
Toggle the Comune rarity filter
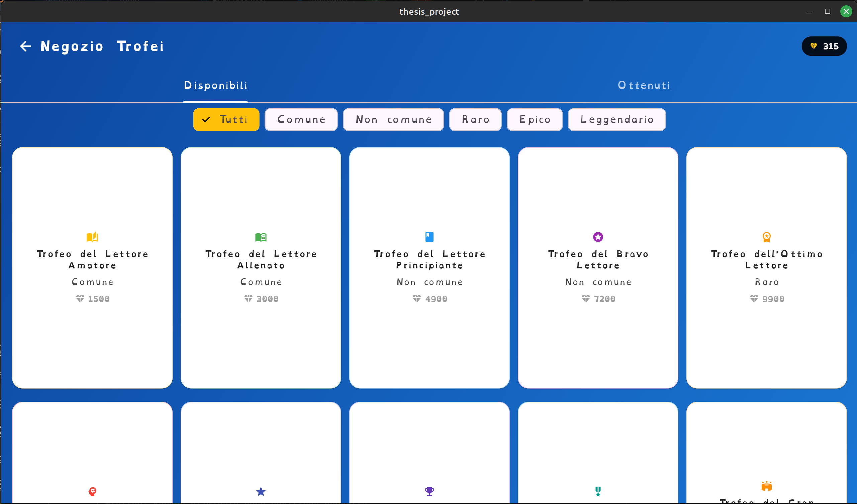(x=301, y=120)
